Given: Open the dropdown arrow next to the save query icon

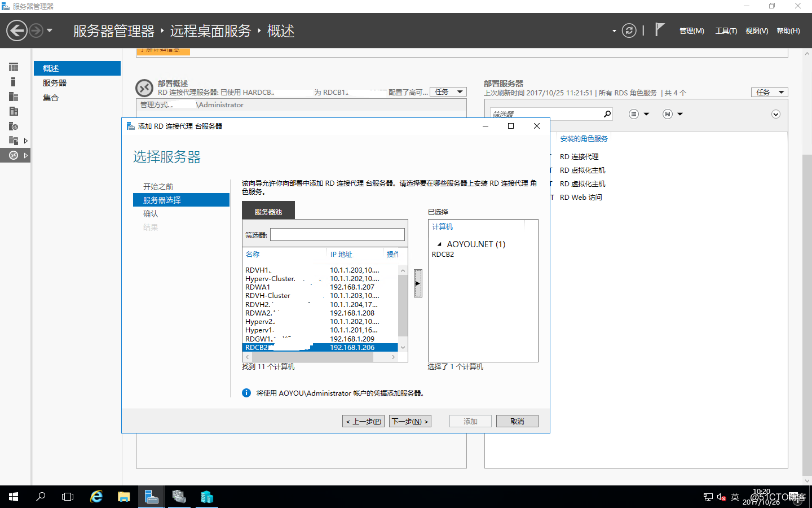Looking at the screenshot, I should click(x=680, y=114).
